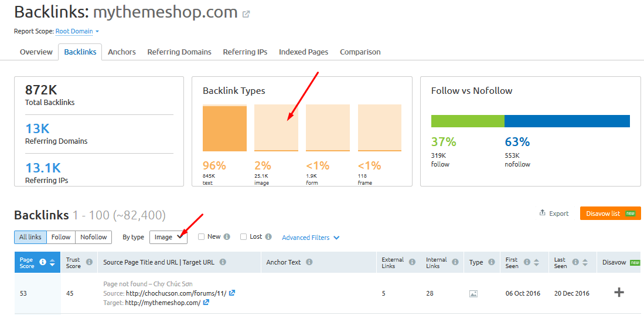Click info icon beside Type column
The image size is (644, 315).
491,262
